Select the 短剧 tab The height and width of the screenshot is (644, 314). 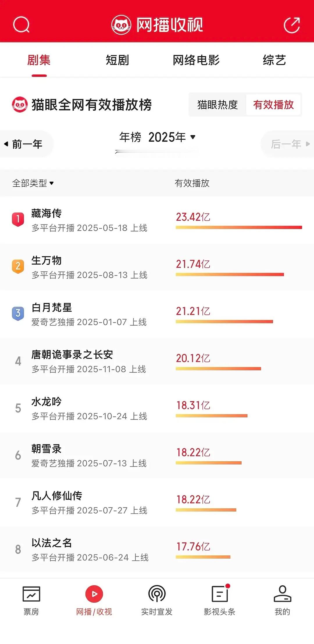pos(117,60)
